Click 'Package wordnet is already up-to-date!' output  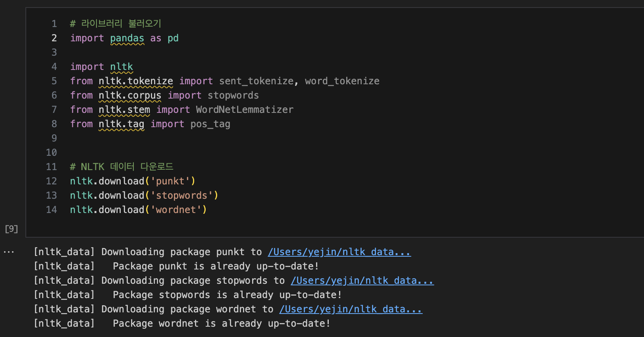tap(222, 323)
